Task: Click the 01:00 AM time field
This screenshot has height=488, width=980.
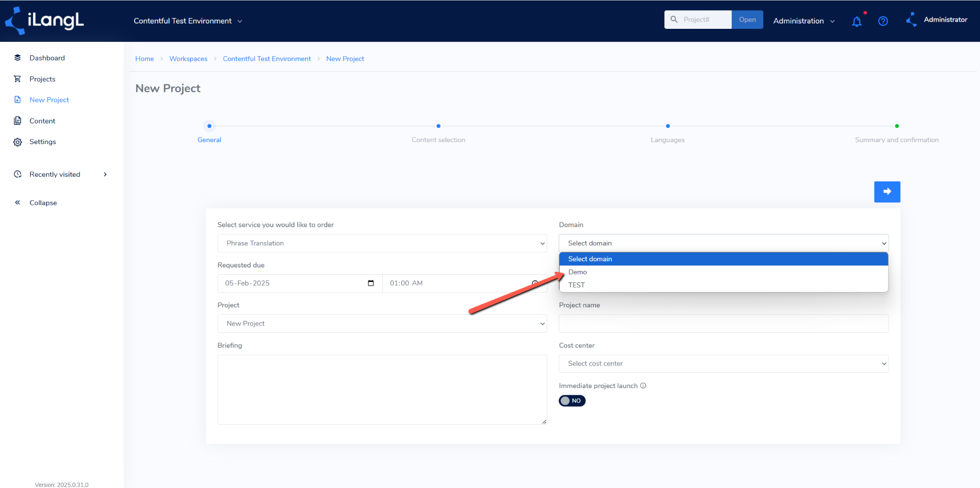Action: click(465, 283)
